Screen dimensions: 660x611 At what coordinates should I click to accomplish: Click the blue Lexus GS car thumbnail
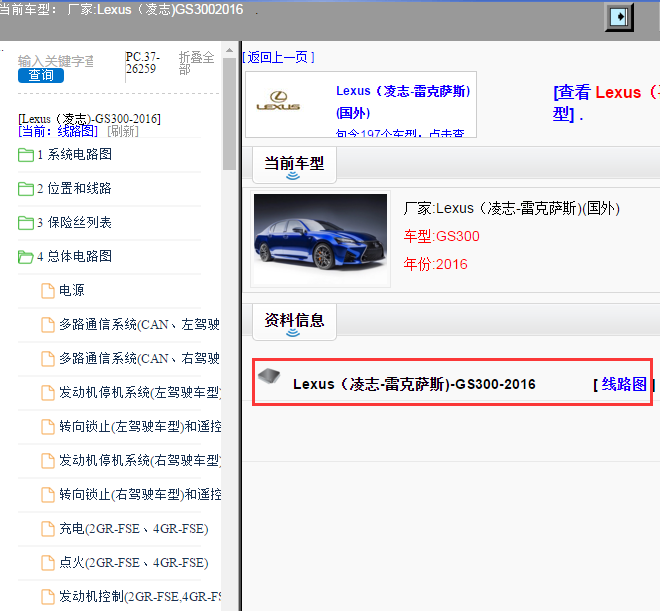click(x=320, y=239)
